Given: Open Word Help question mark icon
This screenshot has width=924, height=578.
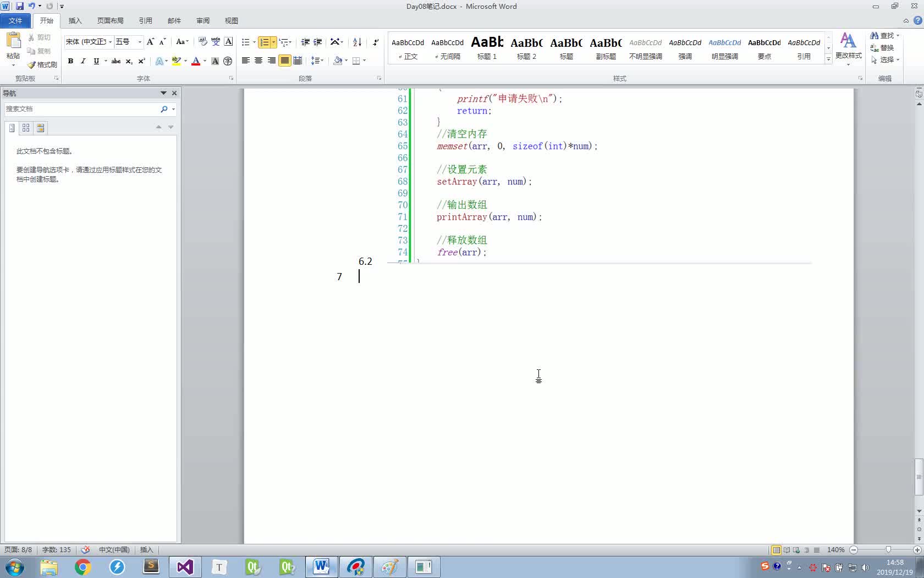Looking at the screenshot, I should tap(917, 20).
